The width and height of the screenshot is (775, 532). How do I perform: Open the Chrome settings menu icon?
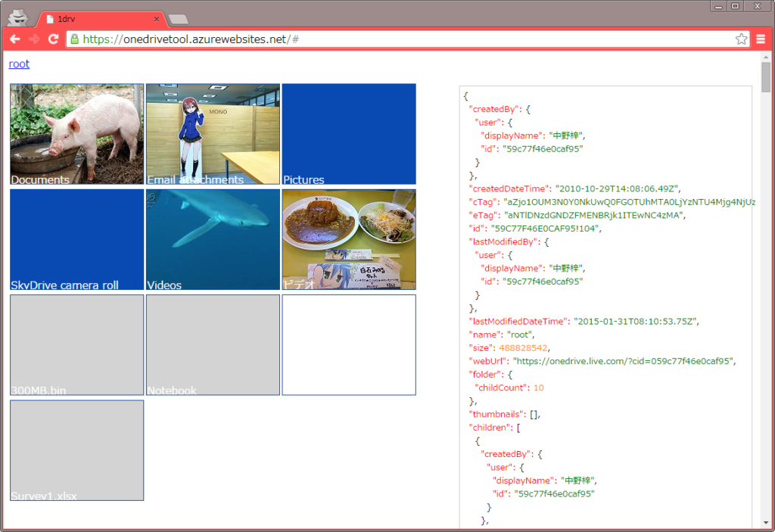[761, 39]
